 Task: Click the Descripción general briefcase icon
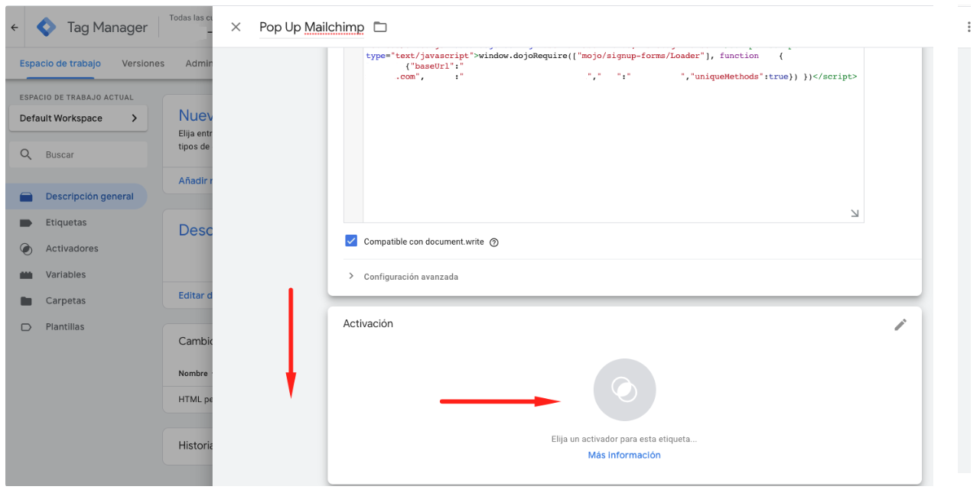click(x=26, y=196)
